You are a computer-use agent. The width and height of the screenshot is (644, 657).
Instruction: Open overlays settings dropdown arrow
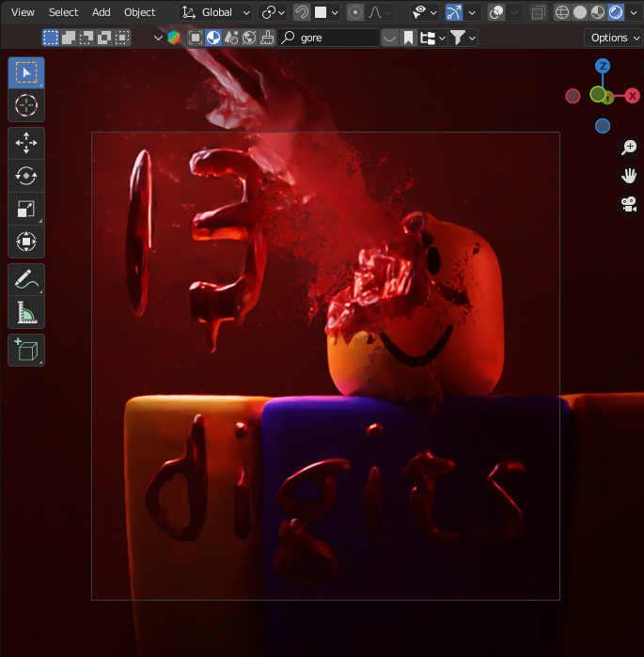pos(514,12)
